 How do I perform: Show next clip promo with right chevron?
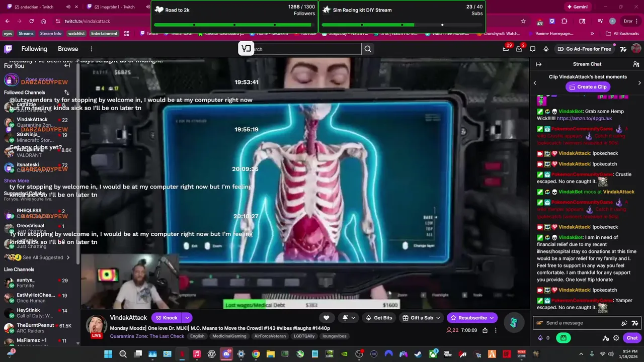pos(639,82)
